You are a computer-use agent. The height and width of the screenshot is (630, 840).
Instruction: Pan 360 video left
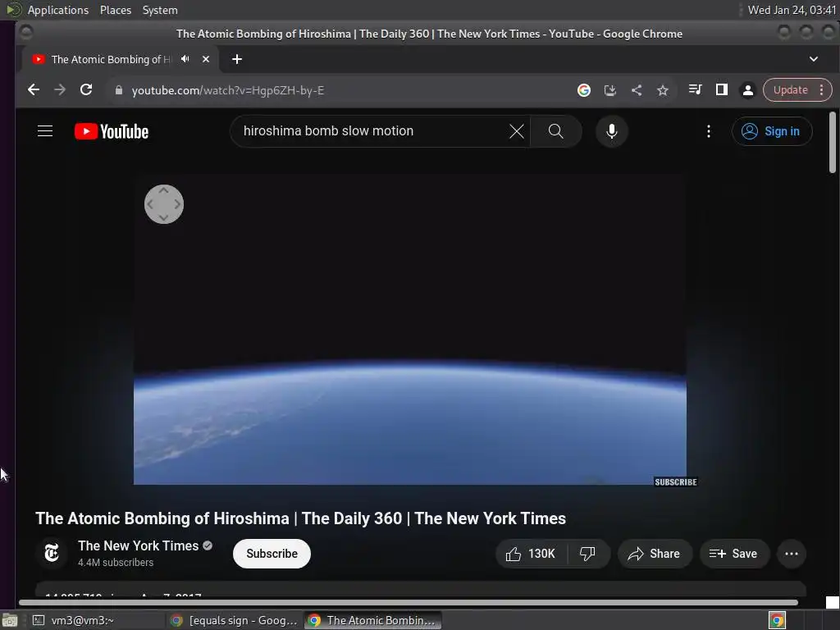tap(150, 204)
